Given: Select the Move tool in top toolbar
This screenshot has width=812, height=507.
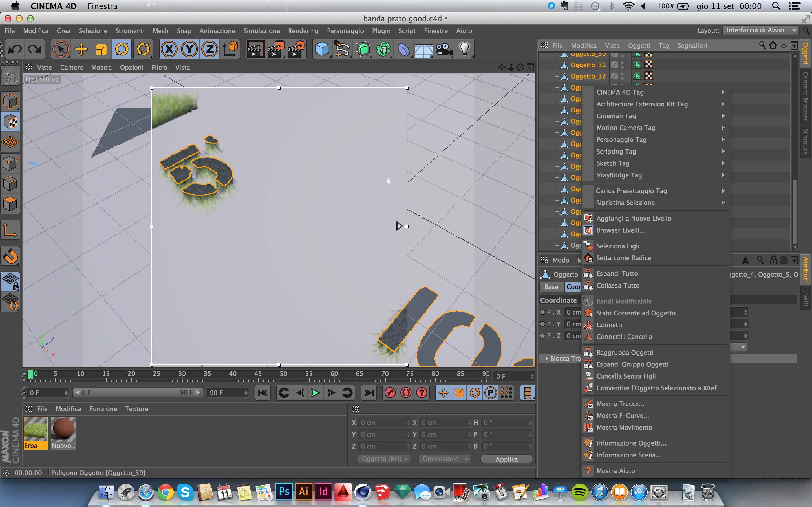Looking at the screenshot, I should [81, 50].
